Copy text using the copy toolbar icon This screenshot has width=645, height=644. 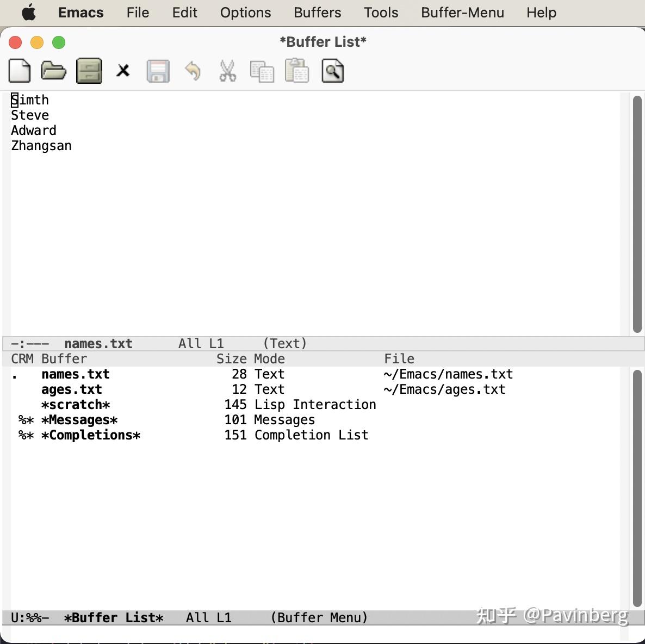tap(262, 71)
